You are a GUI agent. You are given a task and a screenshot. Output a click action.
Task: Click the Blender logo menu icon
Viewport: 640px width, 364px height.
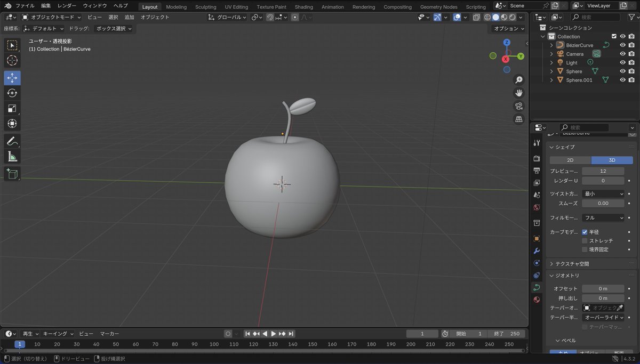[x=7, y=5]
